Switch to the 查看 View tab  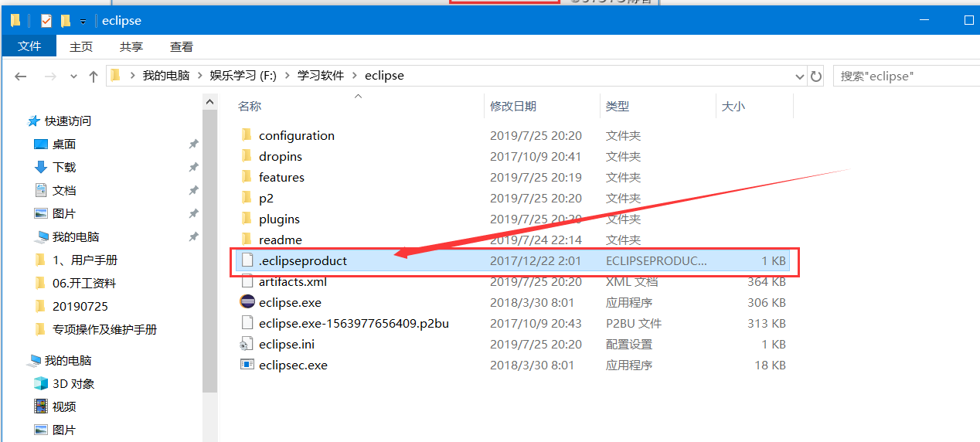182,46
